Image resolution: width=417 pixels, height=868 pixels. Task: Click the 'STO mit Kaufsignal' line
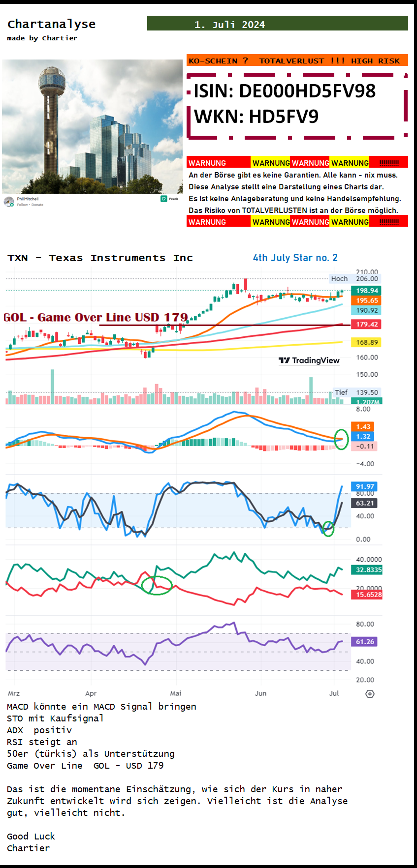pos(55,718)
